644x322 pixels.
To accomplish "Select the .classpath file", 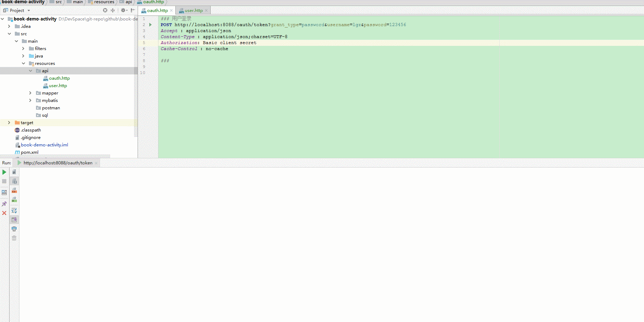I will (x=28, y=130).
